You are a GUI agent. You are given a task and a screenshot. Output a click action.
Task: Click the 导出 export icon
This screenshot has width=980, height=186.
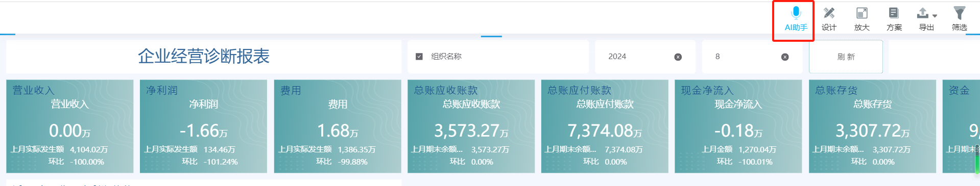(x=923, y=13)
